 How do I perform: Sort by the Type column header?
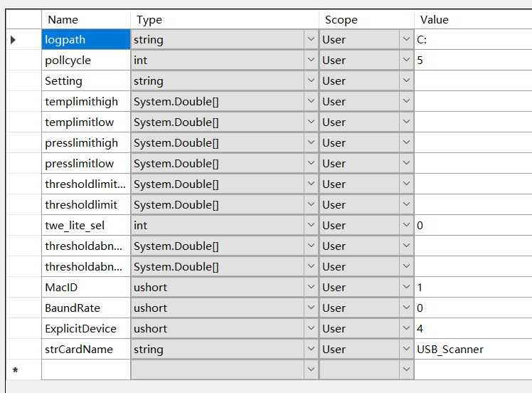(x=225, y=19)
